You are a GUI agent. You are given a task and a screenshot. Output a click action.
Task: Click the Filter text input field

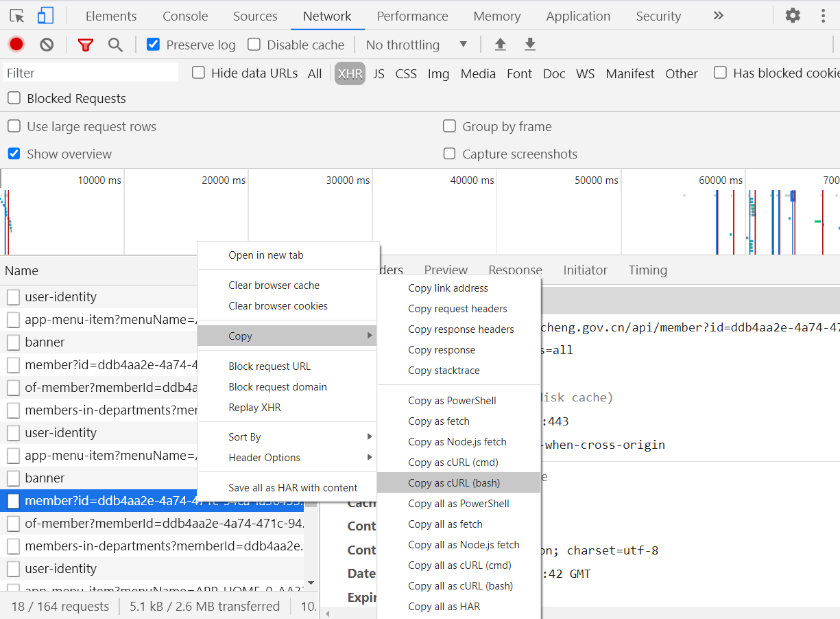91,73
